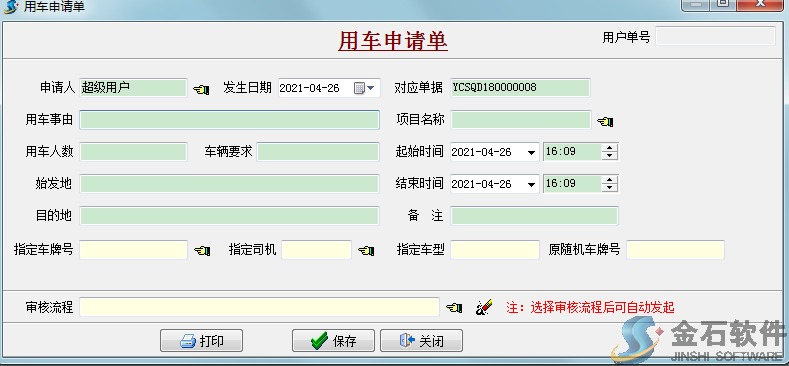Click the lookup hand icon beside 指定车牌号
The image size is (789, 366).
coord(201,250)
